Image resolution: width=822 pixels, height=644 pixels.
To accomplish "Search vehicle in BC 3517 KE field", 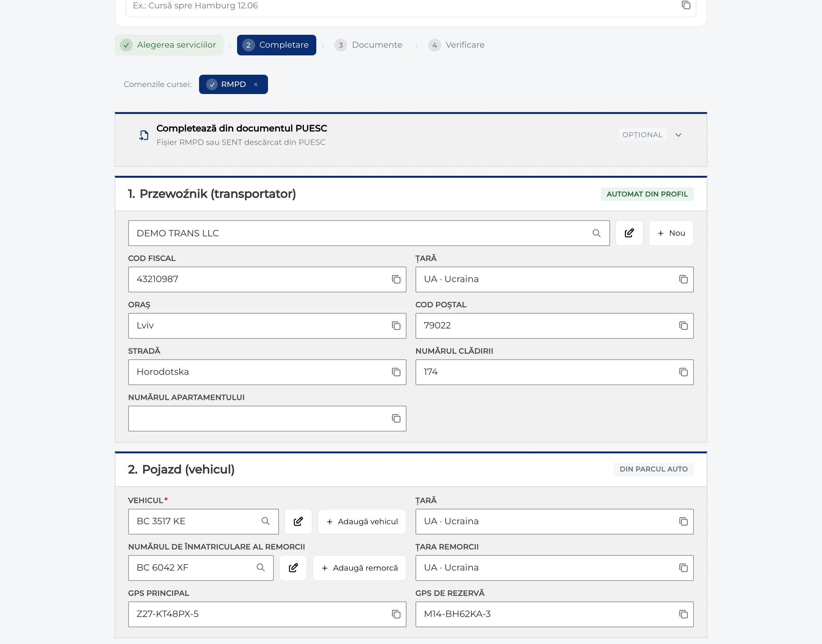I will tap(265, 521).
